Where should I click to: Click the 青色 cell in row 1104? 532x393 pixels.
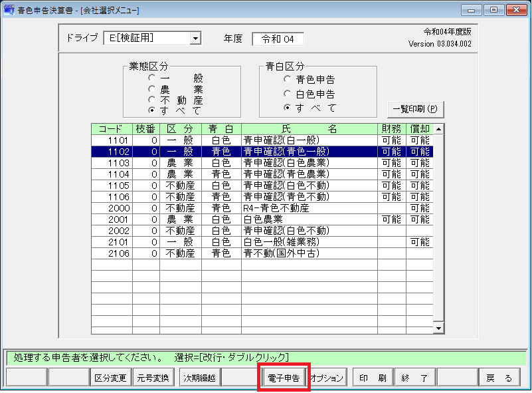[221, 174]
